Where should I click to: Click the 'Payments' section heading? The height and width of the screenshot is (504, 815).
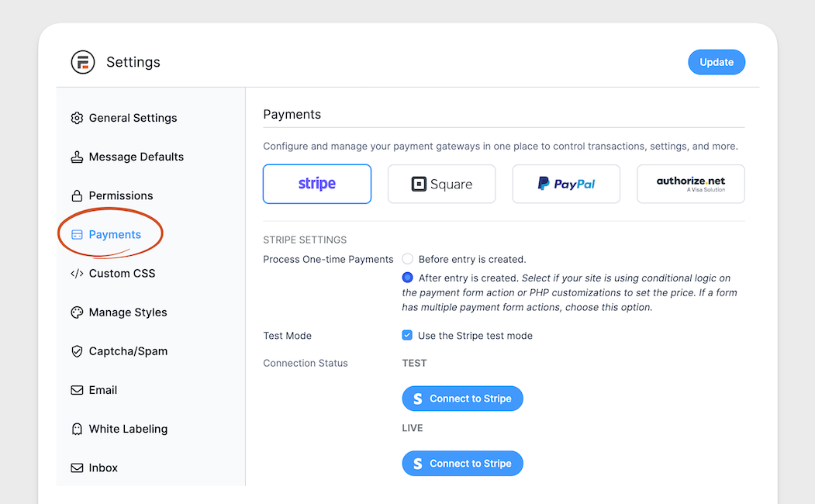[292, 114]
